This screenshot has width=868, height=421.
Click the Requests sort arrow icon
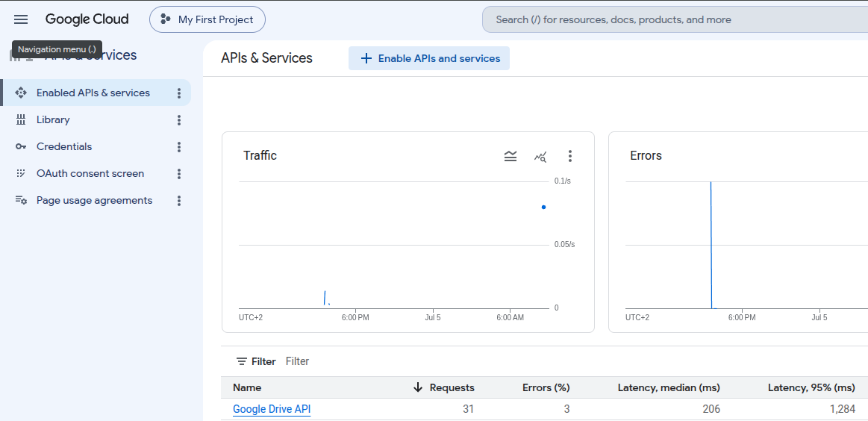tap(418, 387)
